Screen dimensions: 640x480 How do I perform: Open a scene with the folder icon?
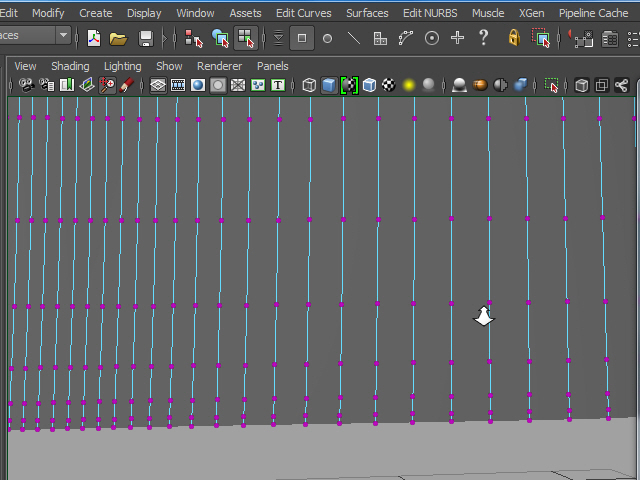click(118, 38)
